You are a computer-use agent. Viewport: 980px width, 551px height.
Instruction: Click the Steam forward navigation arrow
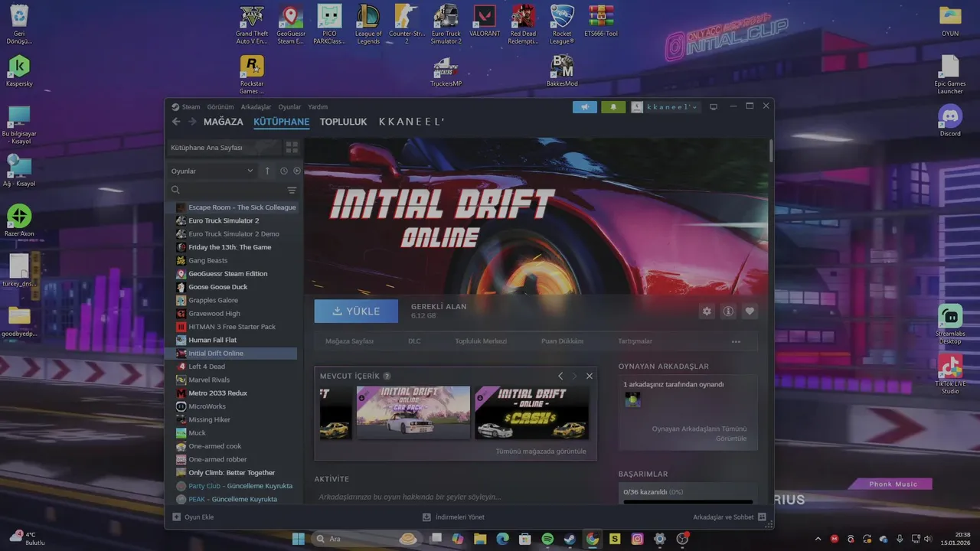tap(192, 122)
